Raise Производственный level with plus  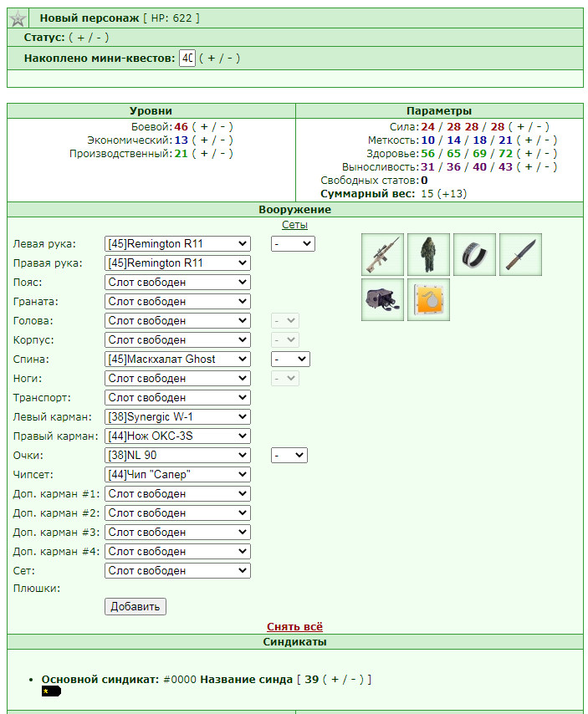point(204,154)
